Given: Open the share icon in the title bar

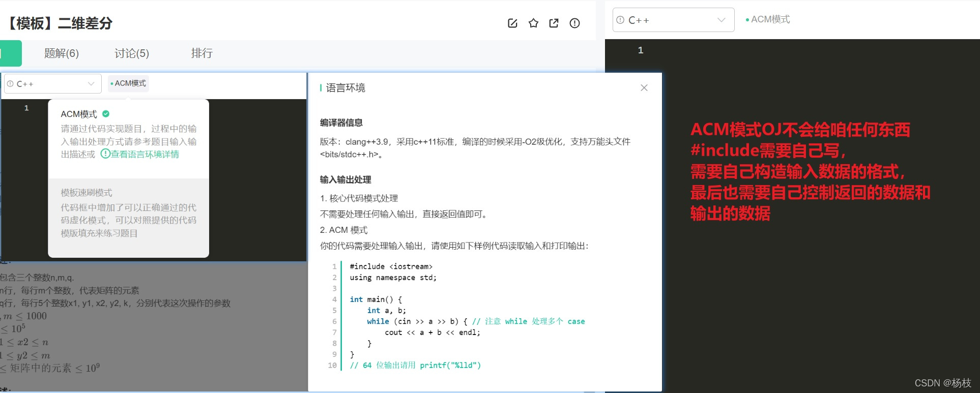Looking at the screenshot, I should coord(554,23).
